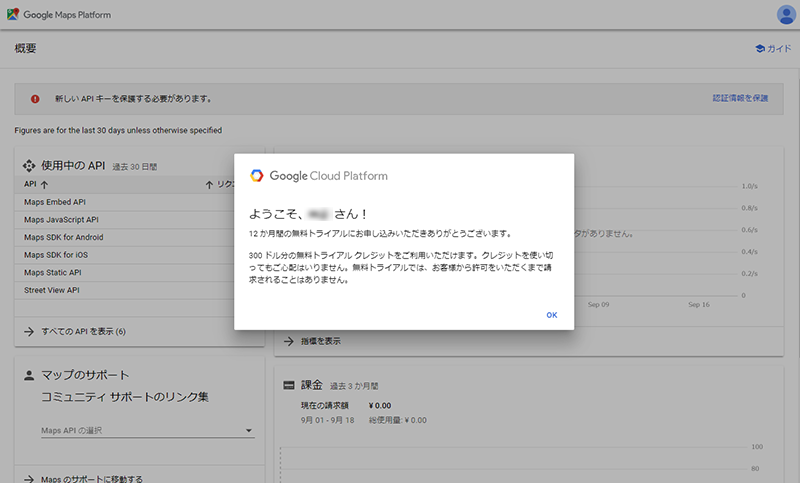Click the 総使用量: ¥0.00 text

[397, 421]
